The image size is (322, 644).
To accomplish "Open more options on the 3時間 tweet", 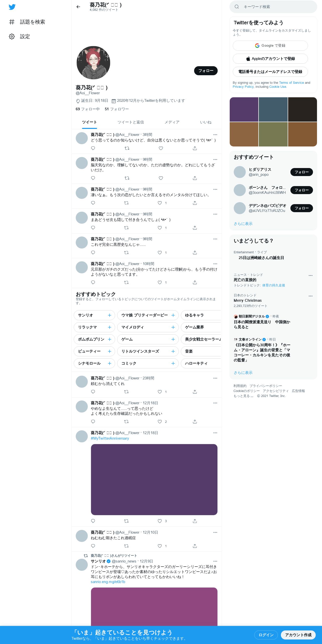I will click(215, 135).
